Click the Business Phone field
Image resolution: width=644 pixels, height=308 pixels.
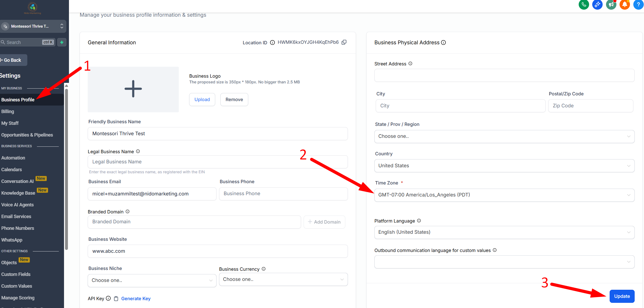tap(283, 194)
